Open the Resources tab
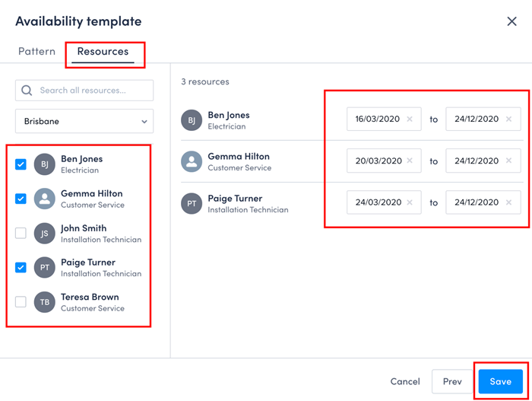Viewport: 532px width, 401px height. tap(103, 51)
